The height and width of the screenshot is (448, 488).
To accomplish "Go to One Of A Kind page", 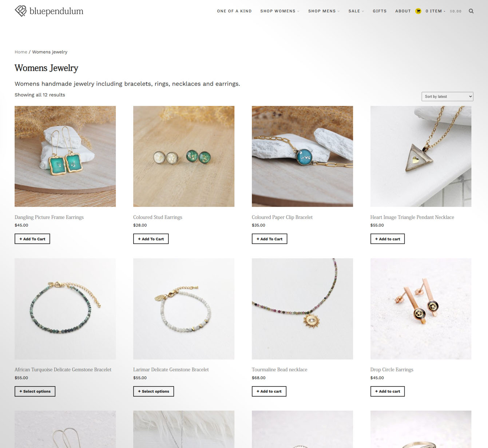I will coord(234,11).
